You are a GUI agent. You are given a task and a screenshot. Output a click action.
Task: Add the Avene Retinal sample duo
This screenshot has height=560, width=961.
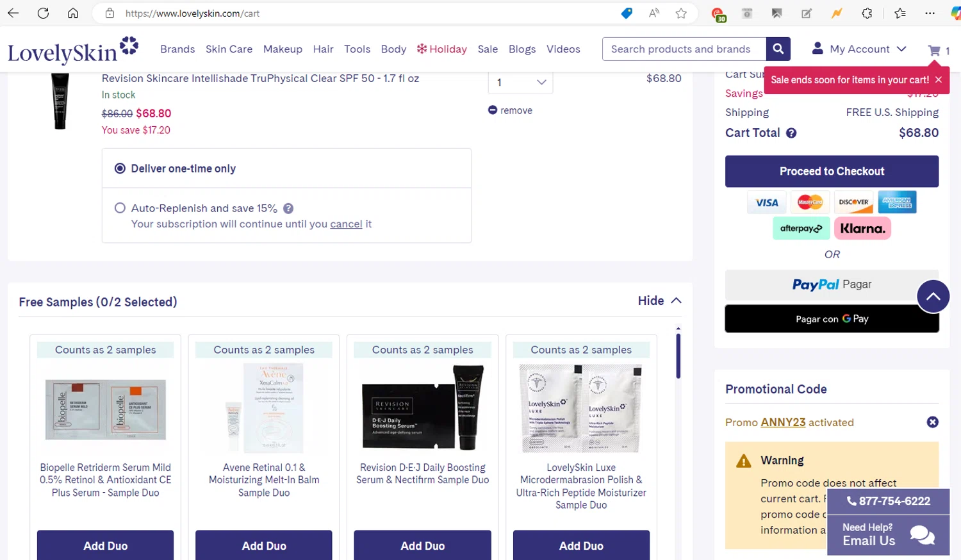(x=264, y=545)
